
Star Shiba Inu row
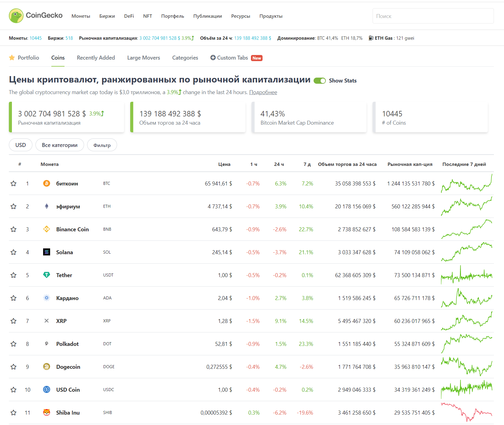13,412
